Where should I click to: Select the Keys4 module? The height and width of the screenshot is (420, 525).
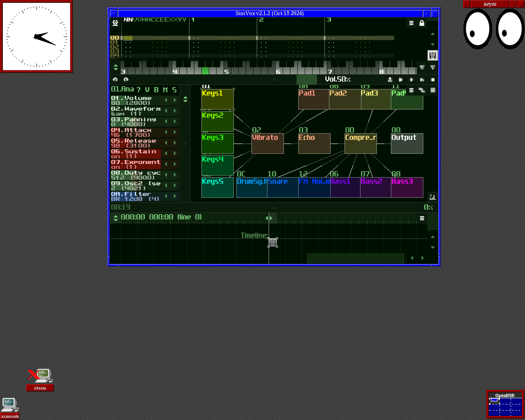tap(217, 165)
